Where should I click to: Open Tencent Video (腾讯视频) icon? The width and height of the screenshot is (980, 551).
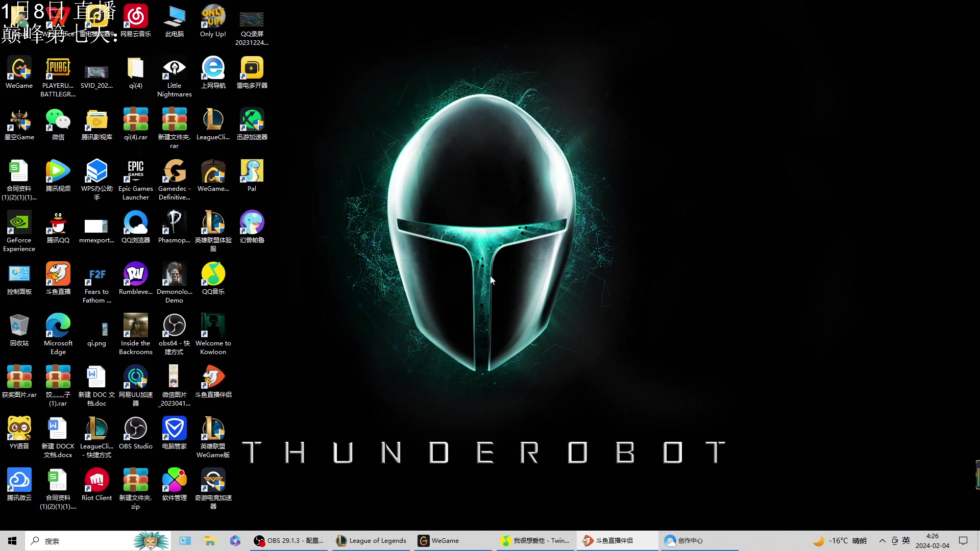[x=58, y=176]
